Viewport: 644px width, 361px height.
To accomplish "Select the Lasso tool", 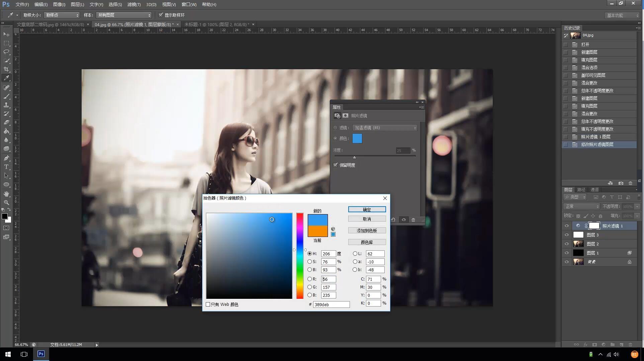I will coord(6,52).
